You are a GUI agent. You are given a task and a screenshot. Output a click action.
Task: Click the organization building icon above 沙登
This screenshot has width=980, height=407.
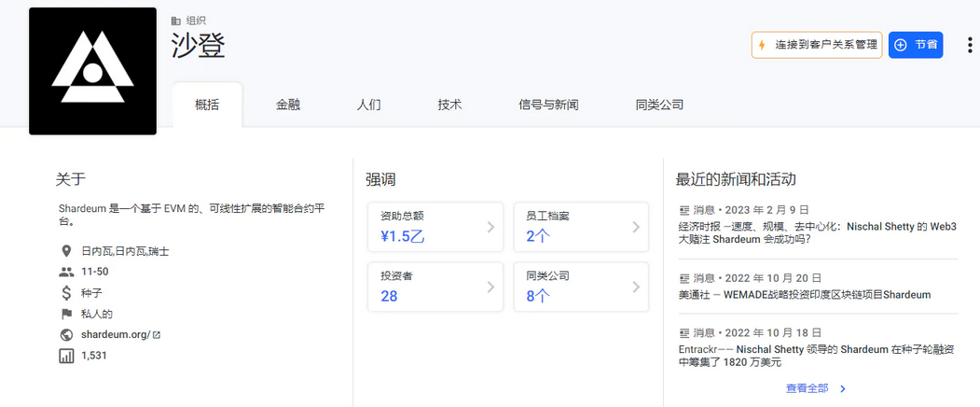point(176,21)
